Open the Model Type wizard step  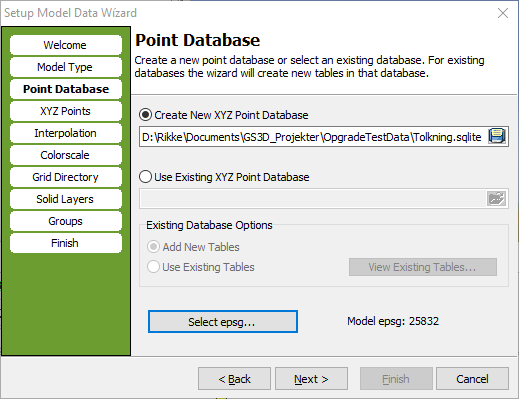66,67
